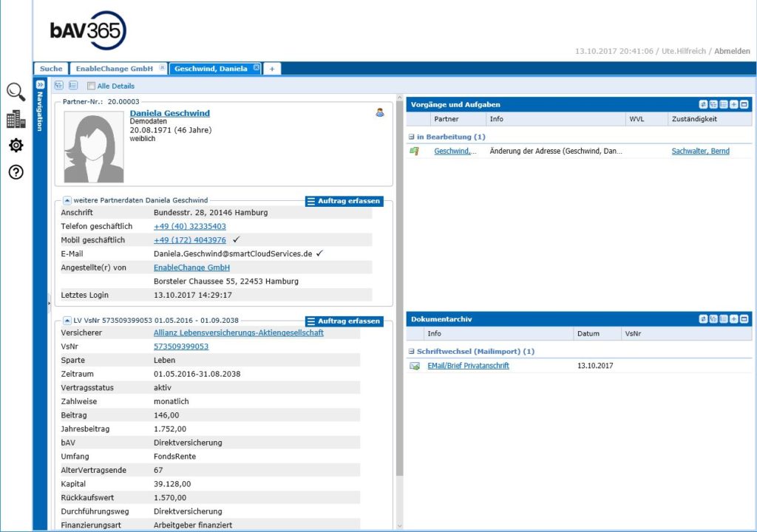Open help via the question mark icon
Image resolution: width=757 pixels, height=532 pixels.
(16, 172)
